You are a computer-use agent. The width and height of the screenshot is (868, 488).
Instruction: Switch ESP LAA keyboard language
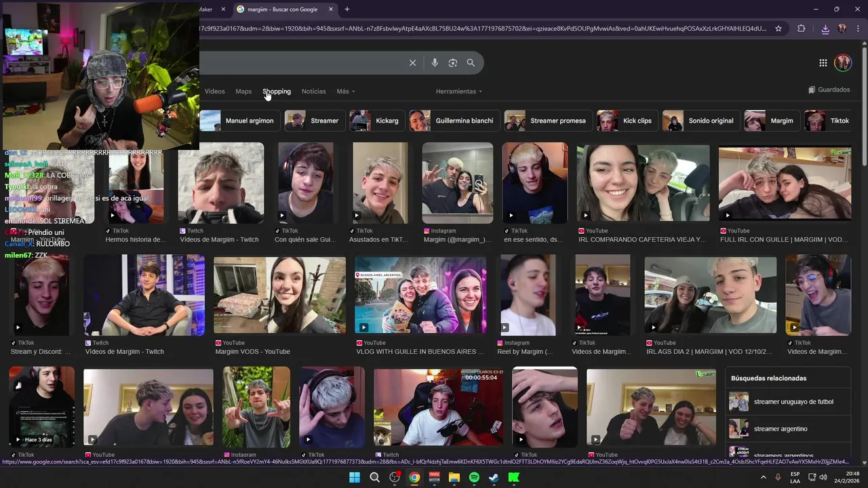click(795, 477)
